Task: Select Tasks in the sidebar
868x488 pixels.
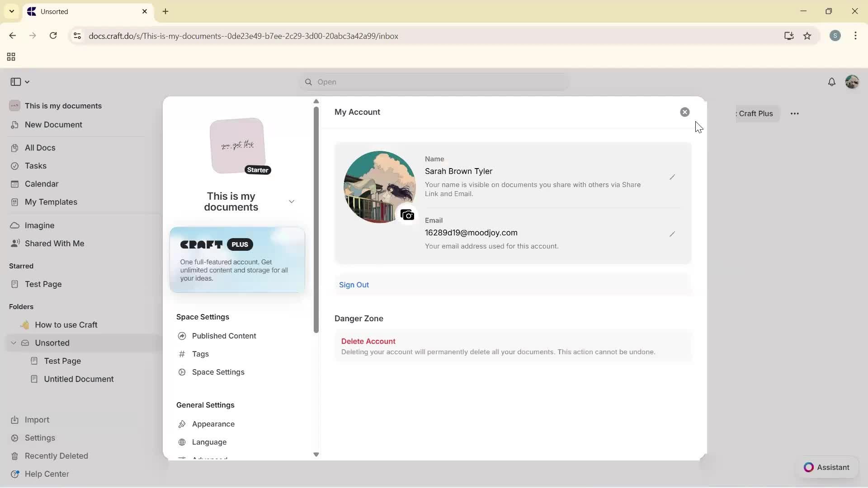Action: point(35,166)
